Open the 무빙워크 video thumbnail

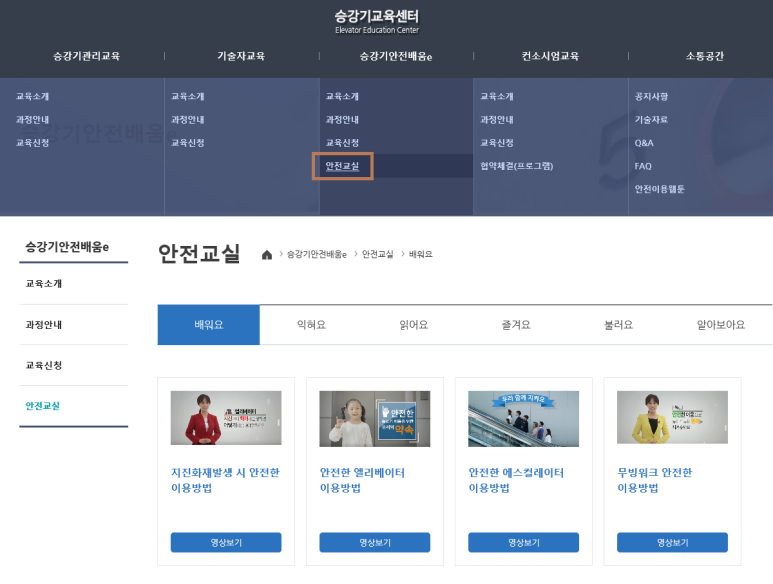pos(672,418)
